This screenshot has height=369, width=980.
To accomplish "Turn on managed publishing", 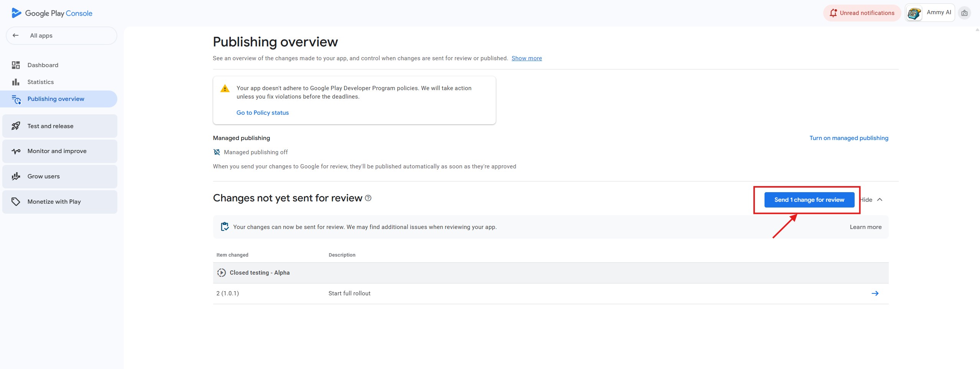I will click(x=848, y=138).
